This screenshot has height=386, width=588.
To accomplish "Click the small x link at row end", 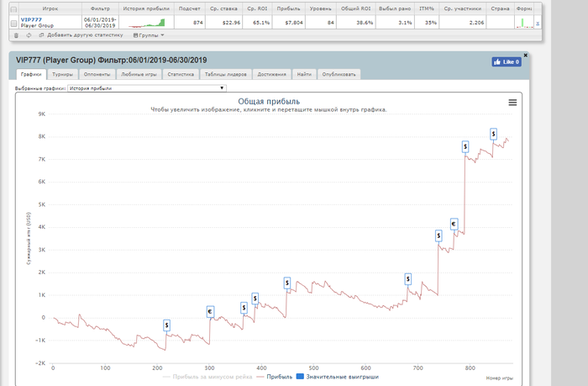I will pyautogui.click(x=538, y=24).
